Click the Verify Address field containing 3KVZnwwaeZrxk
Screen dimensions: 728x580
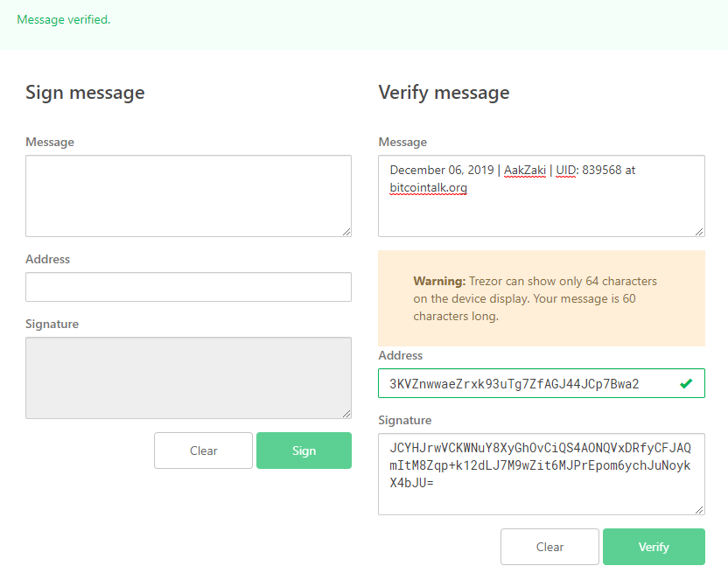[542, 383]
